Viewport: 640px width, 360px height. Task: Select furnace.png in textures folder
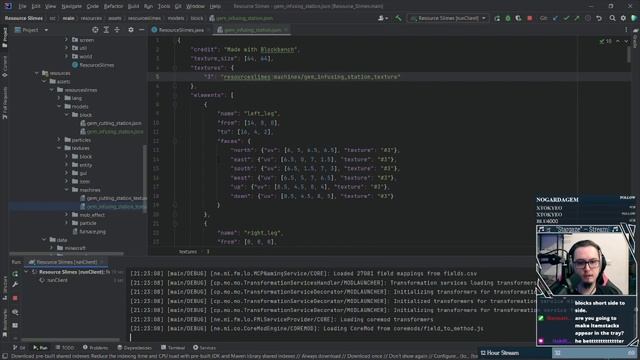89,231
